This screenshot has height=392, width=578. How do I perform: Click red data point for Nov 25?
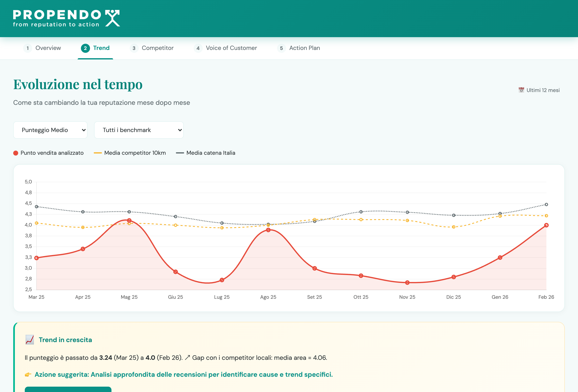click(407, 282)
